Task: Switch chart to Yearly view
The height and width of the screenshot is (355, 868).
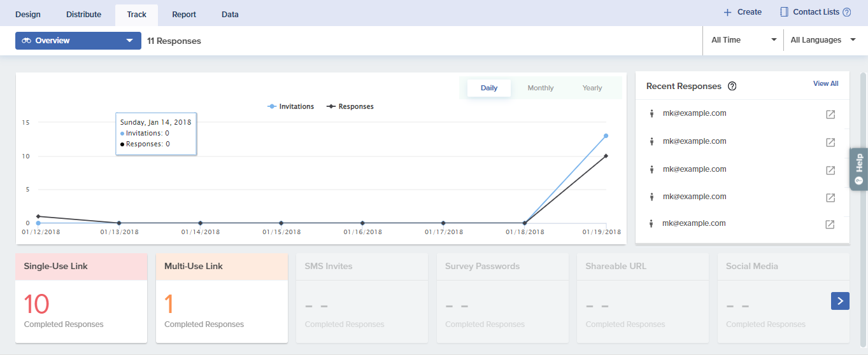Action: 592,88
